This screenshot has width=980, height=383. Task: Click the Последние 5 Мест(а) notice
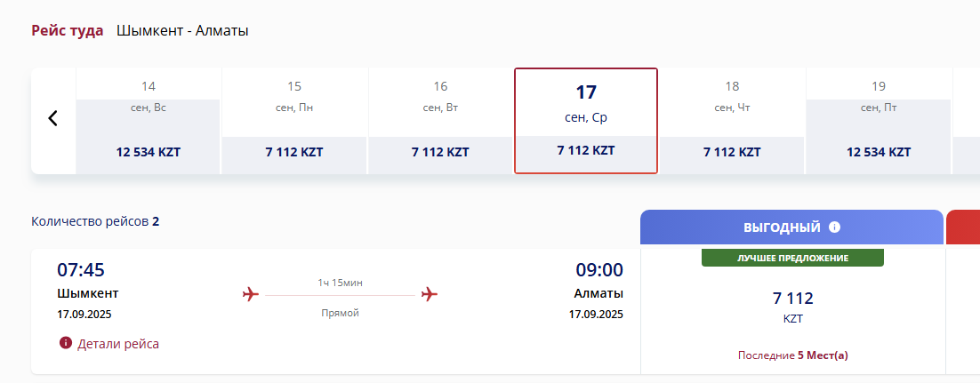[x=793, y=355]
